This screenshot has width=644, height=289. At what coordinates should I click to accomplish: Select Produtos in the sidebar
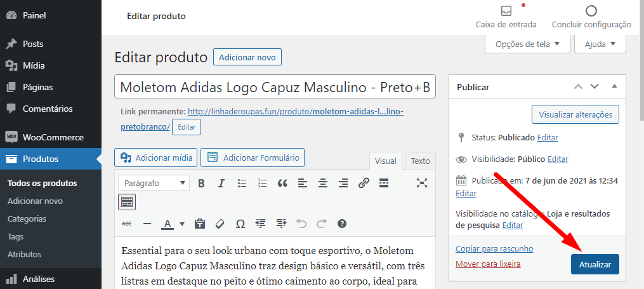[51, 159]
